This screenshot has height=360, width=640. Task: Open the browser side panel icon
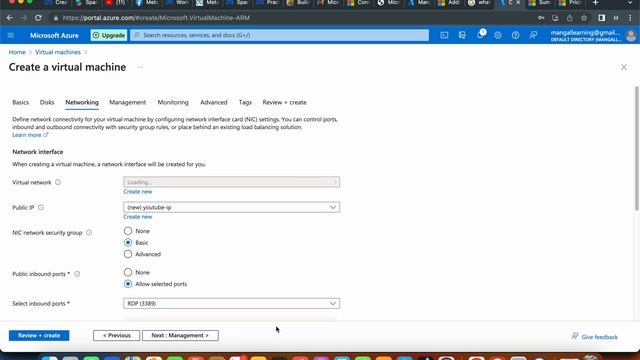(602, 18)
